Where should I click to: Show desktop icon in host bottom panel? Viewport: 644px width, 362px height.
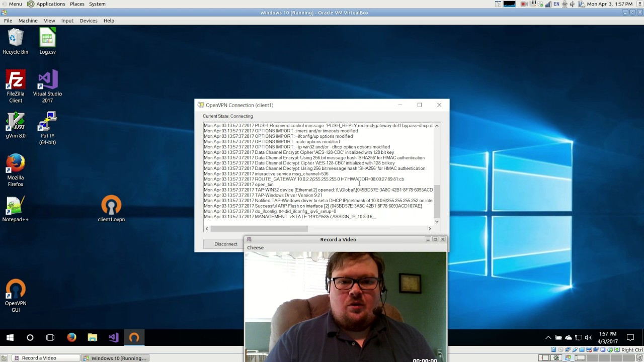(4, 358)
